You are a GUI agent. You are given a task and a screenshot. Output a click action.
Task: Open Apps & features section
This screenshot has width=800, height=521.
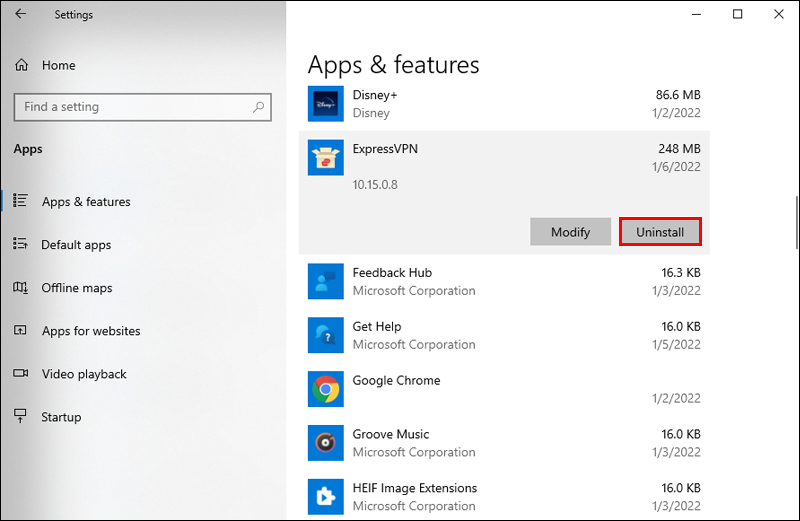point(85,201)
